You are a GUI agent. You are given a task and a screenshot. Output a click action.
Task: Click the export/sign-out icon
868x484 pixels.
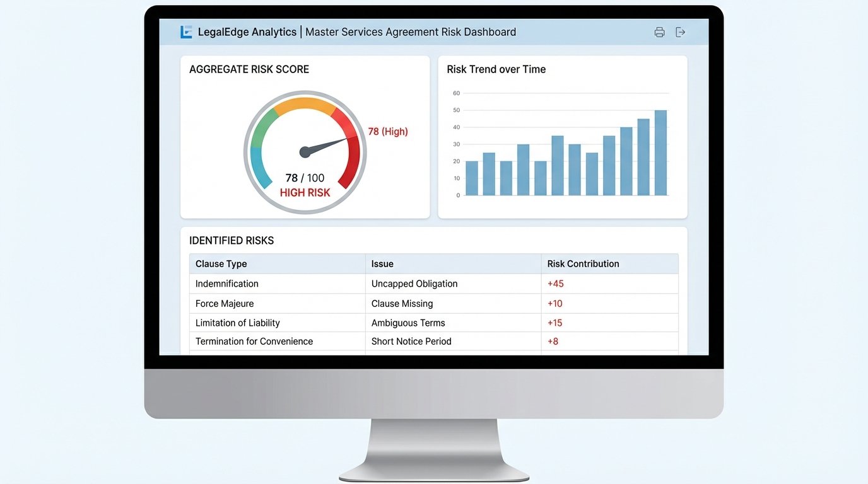[680, 32]
